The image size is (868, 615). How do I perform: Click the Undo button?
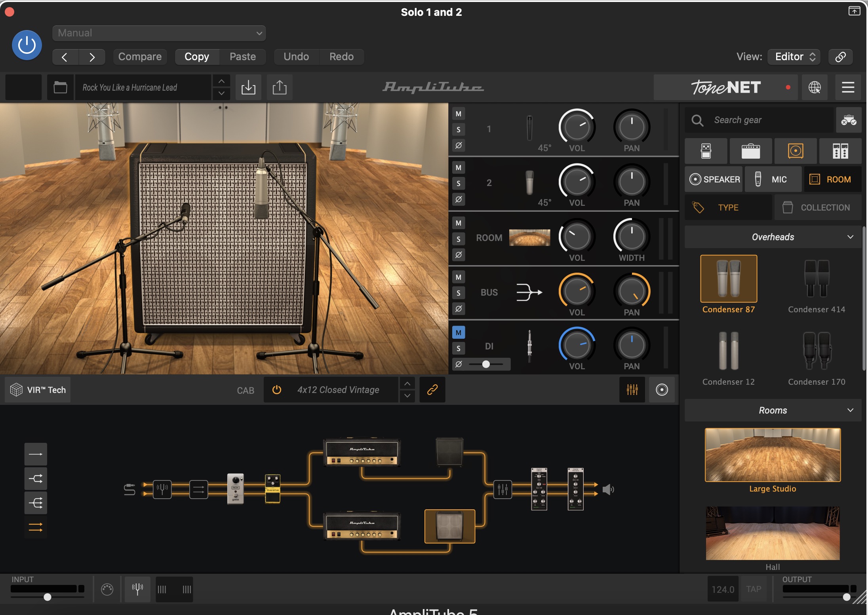pyautogui.click(x=296, y=57)
